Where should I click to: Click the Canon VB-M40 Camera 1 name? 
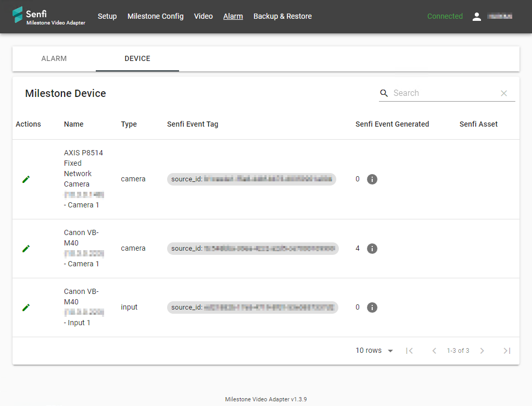[84, 248]
